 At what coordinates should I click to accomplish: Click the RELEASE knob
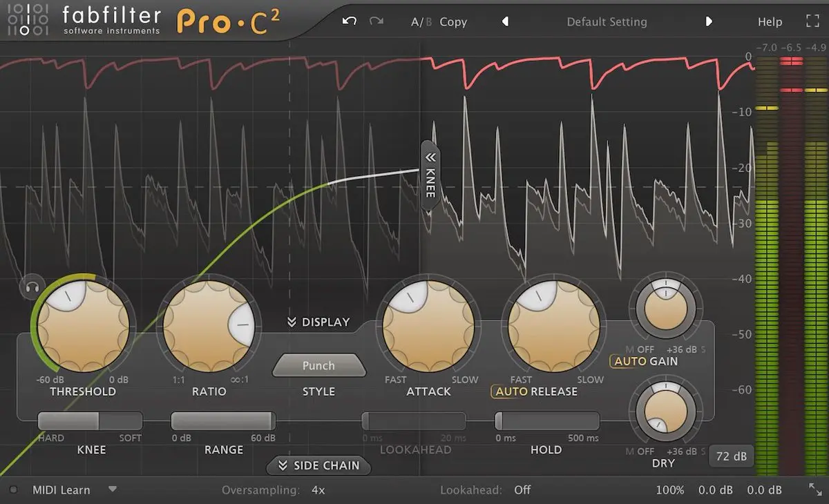(554, 324)
